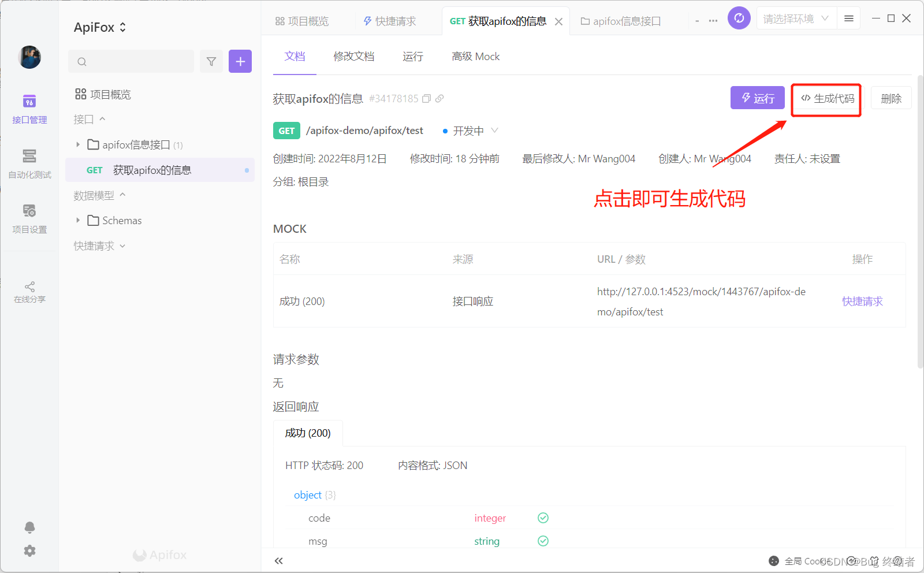The height and width of the screenshot is (573, 924).
Task: Open the 自动化测试 sidebar section
Action: [x=29, y=164]
